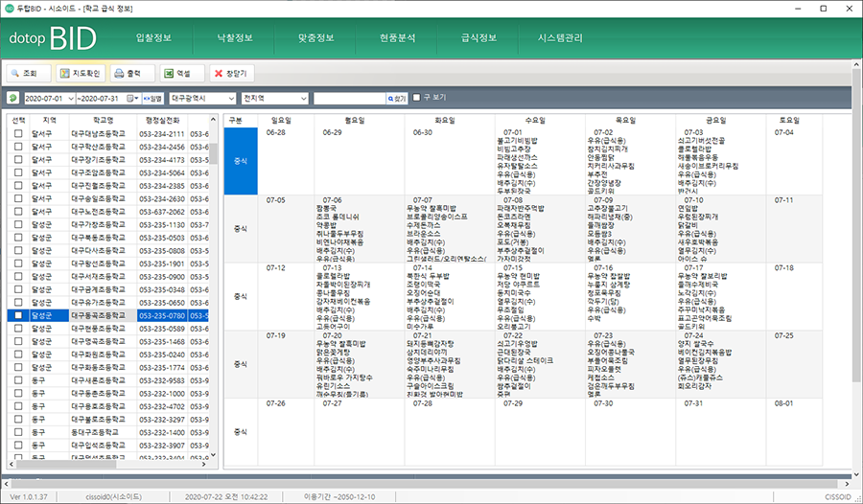This screenshot has height=504, width=863.
Task: Click the 조회 search toolbar button
Action: 28,73
